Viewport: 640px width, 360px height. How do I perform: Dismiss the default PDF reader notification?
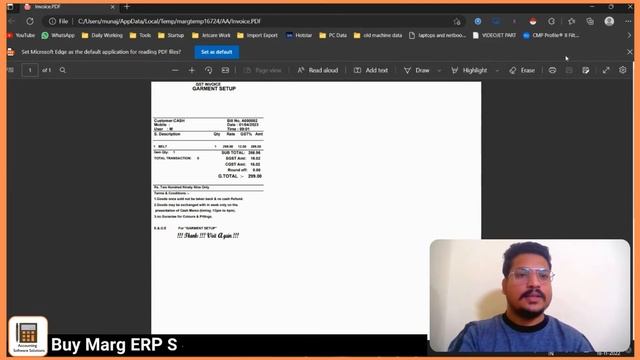629,52
